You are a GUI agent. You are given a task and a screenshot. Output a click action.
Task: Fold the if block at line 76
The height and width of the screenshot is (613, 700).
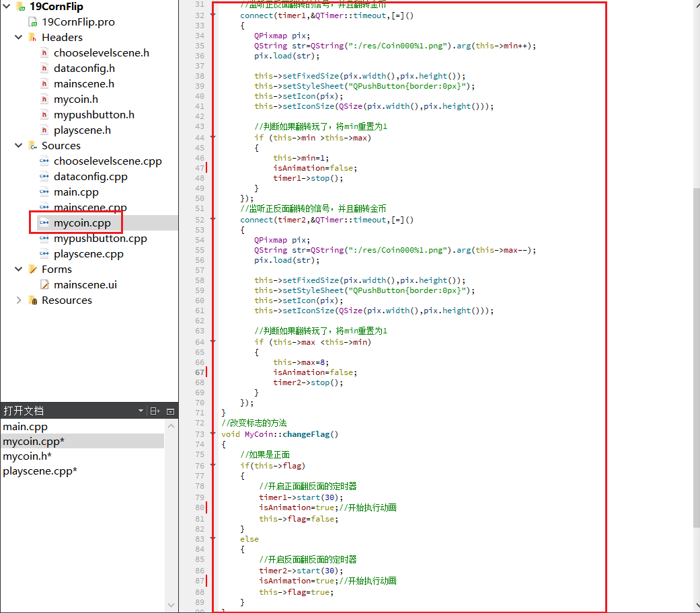click(213, 465)
